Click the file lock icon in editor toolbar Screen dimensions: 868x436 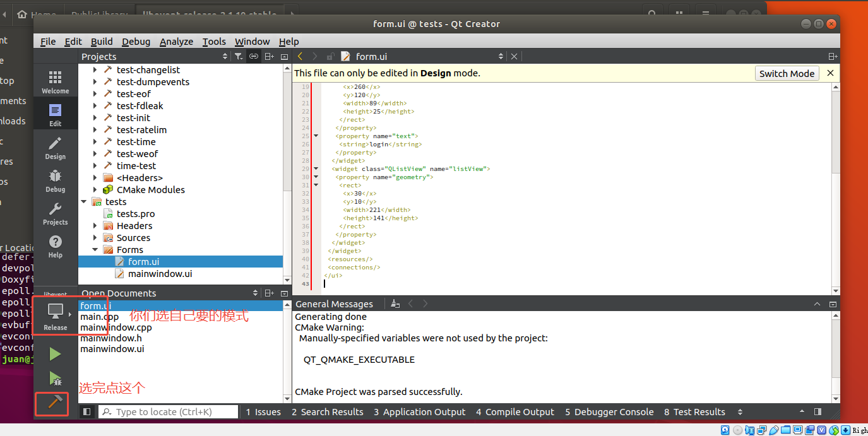pos(330,56)
